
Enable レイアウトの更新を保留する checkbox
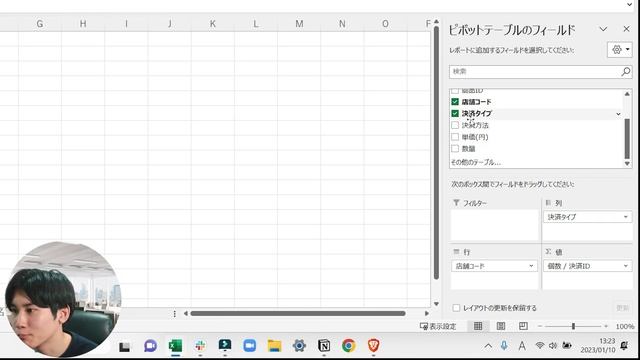click(456, 308)
